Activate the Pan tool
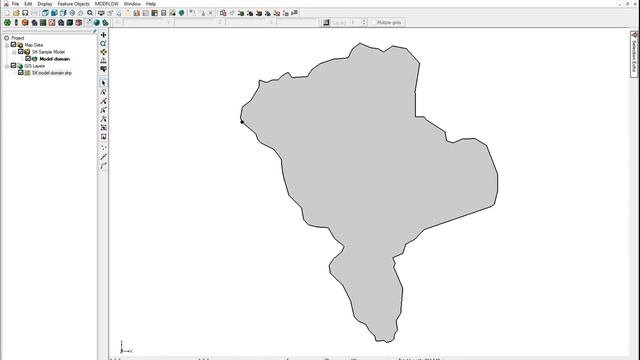Image resolution: width=640 pixels, height=360 pixels. coord(103,35)
